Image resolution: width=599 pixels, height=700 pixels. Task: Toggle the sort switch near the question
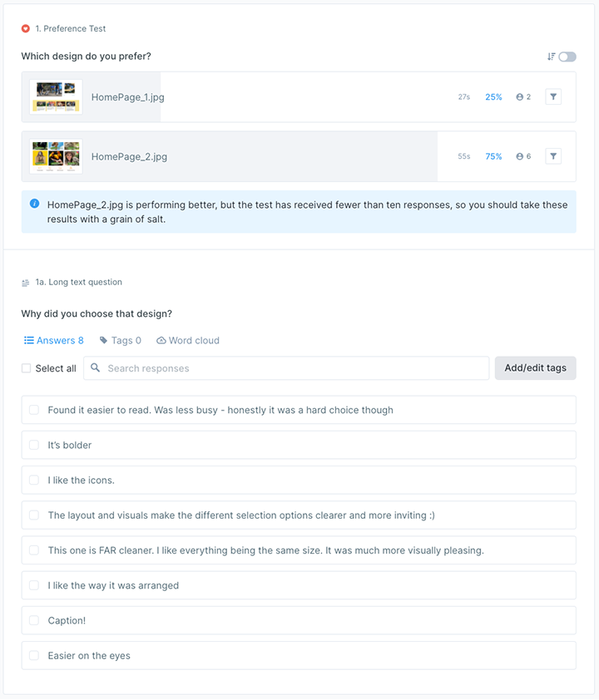coord(567,57)
